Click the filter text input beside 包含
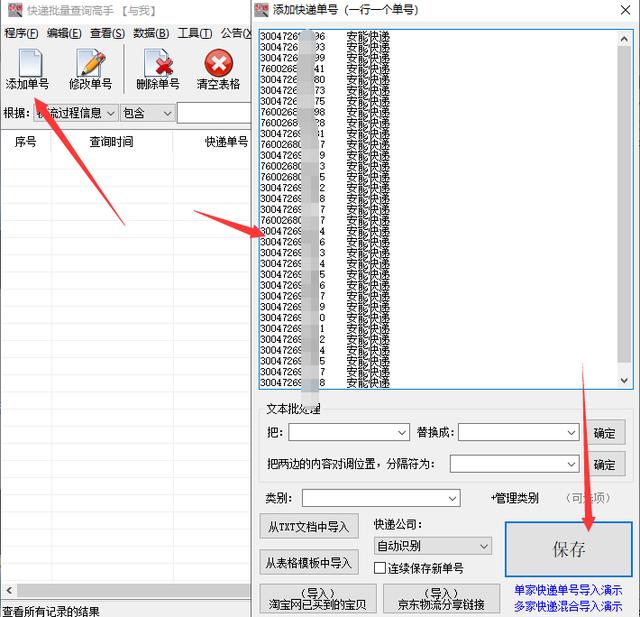This screenshot has height=617, width=640. pyautogui.click(x=214, y=113)
